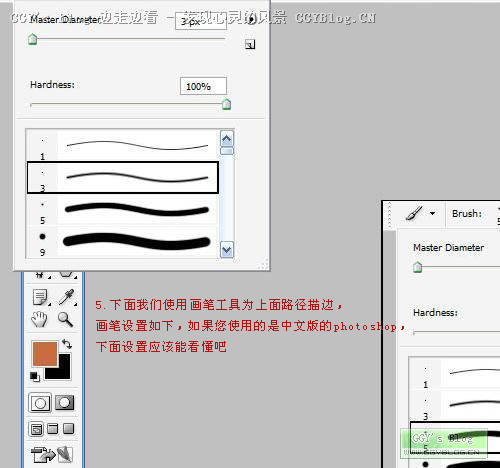Select the Hand tool
Viewport: 500px width, 468px height.
click(39, 319)
